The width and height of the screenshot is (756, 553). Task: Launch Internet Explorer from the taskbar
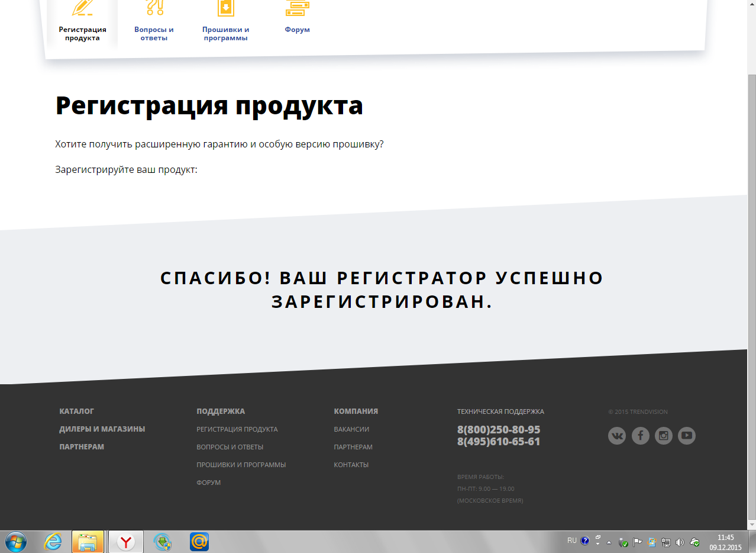[53, 542]
